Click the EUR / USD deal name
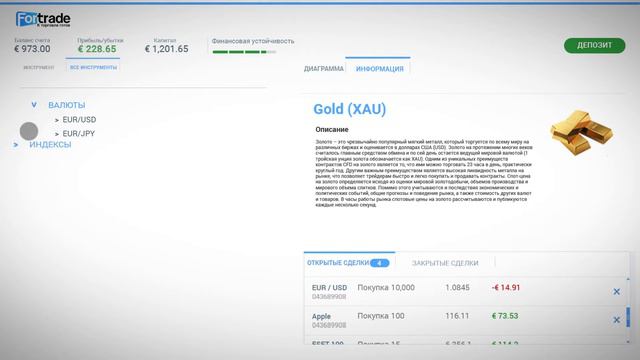Viewport: 640px width, 360px height. tap(329, 287)
